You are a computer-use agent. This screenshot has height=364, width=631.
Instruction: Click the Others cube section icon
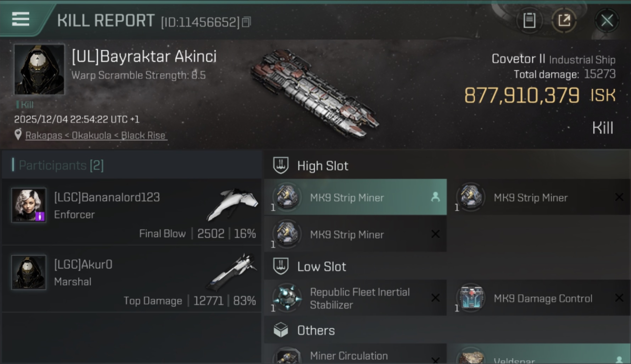pyautogui.click(x=281, y=331)
